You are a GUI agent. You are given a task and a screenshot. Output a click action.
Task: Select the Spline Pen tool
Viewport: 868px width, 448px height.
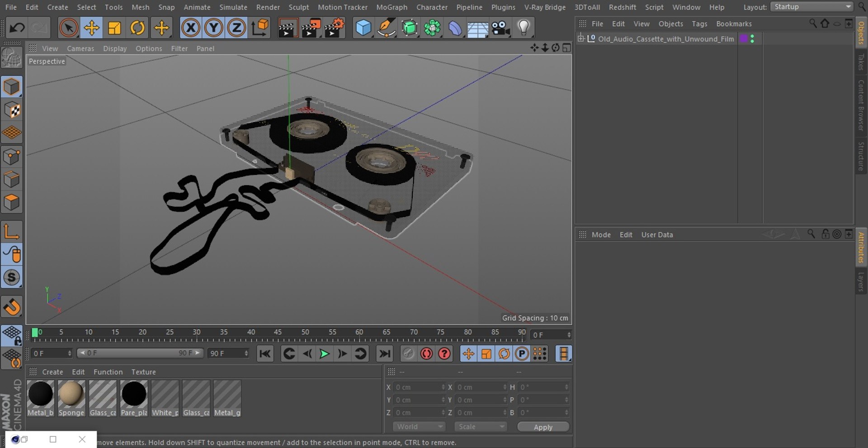[387, 28]
